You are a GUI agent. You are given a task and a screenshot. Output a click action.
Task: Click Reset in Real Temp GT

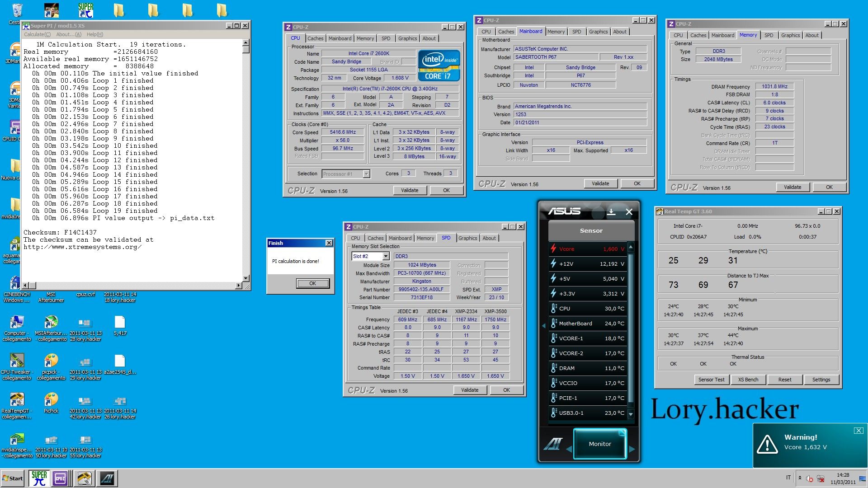tap(785, 380)
